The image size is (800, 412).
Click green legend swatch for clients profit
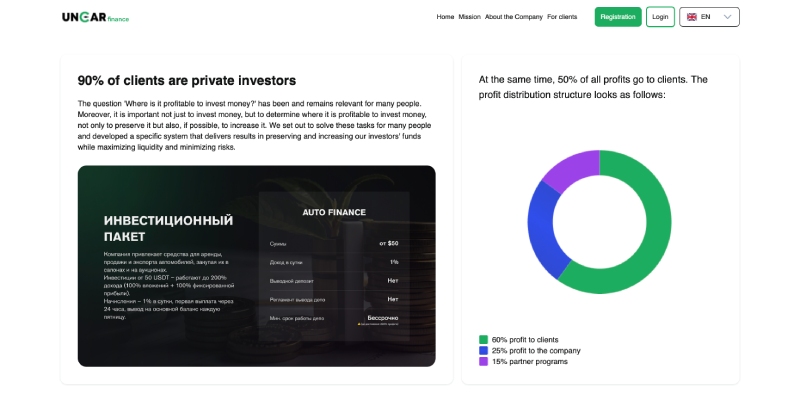click(x=483, y=340)
